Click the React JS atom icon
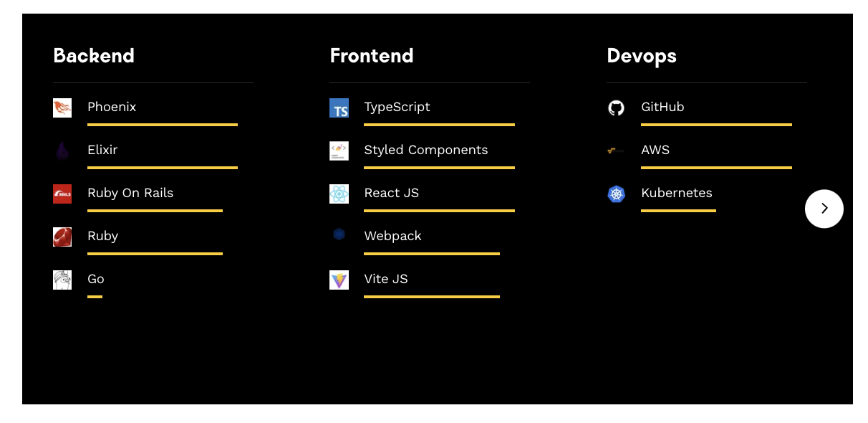Image resolution: width=868 pixels, height=423 pixels. click(x=339, y=194)
